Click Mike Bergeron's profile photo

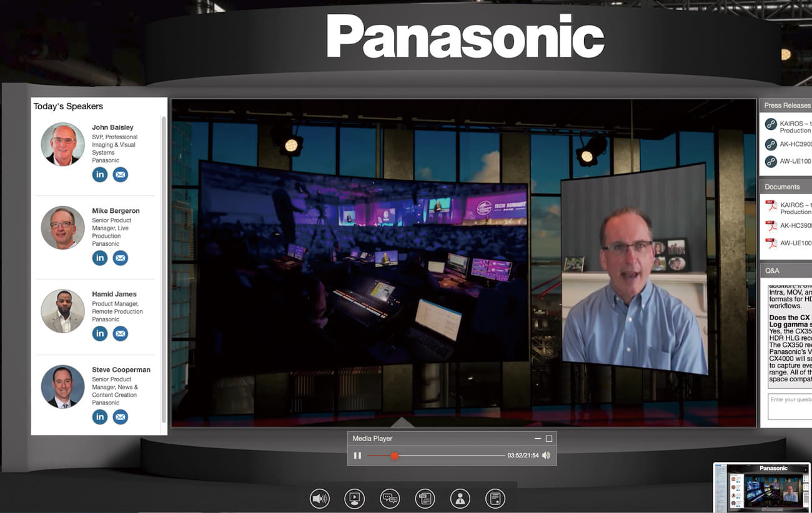(63, 228)
